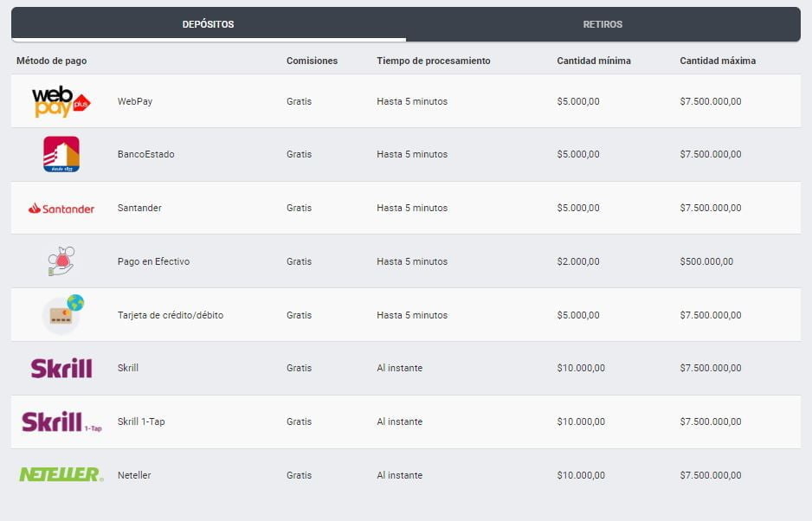Click the credit/debit card icon
The height and width of the screenshot is (521, 812).
pos(62,315)
